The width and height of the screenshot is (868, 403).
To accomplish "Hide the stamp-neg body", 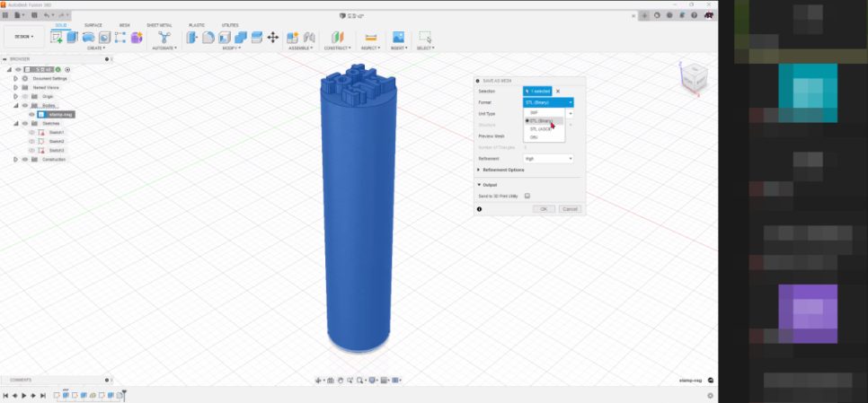I will point(31,114).
